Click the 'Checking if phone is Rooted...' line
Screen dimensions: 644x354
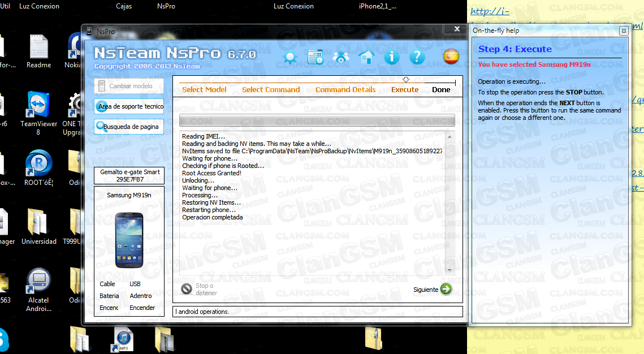(223, 166)
